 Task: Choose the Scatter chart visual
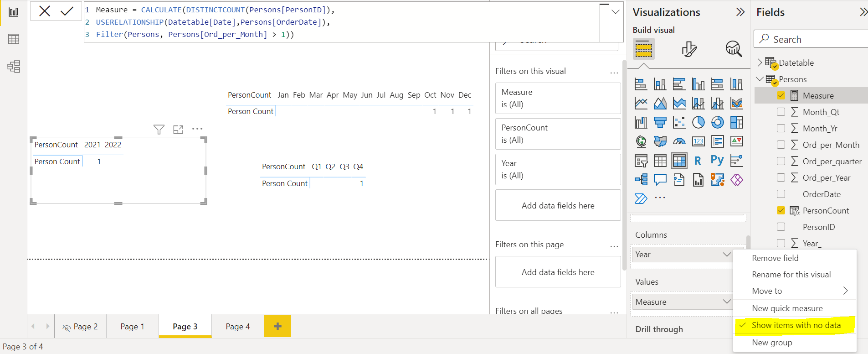point(679,122)
